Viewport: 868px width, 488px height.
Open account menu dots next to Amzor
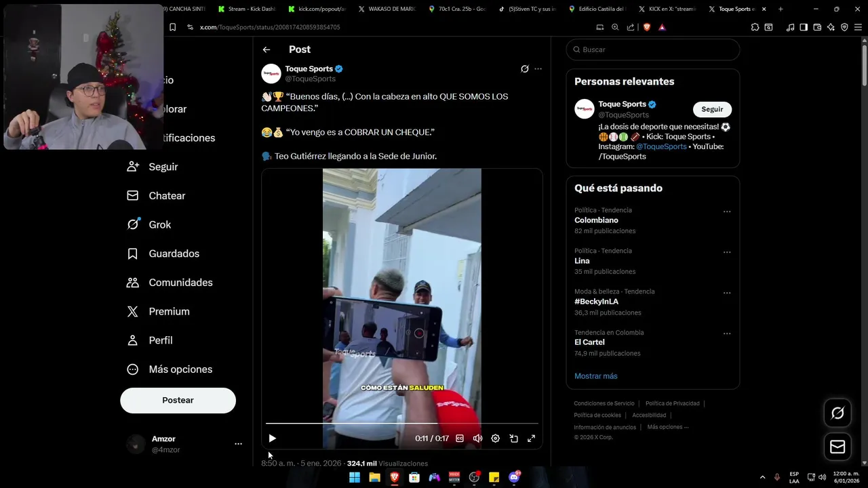[238, 444]
